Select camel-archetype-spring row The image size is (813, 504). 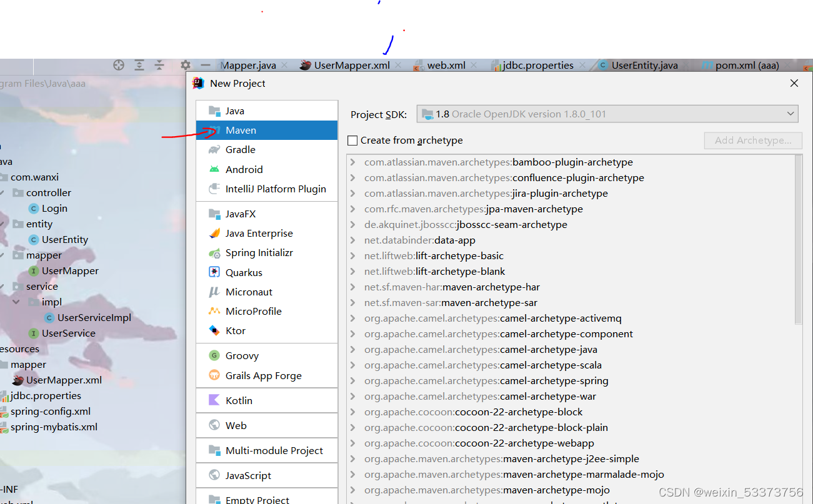click(x=571, y=381)
